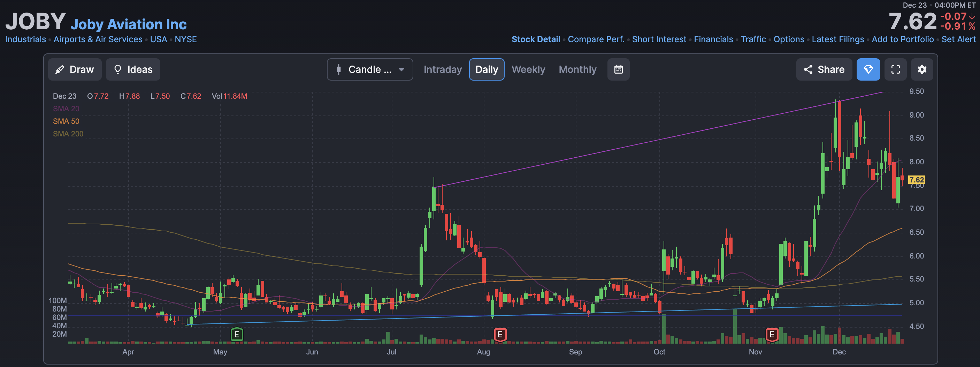
Task: Click the H 7.88 high value
Action: (129, 96)
